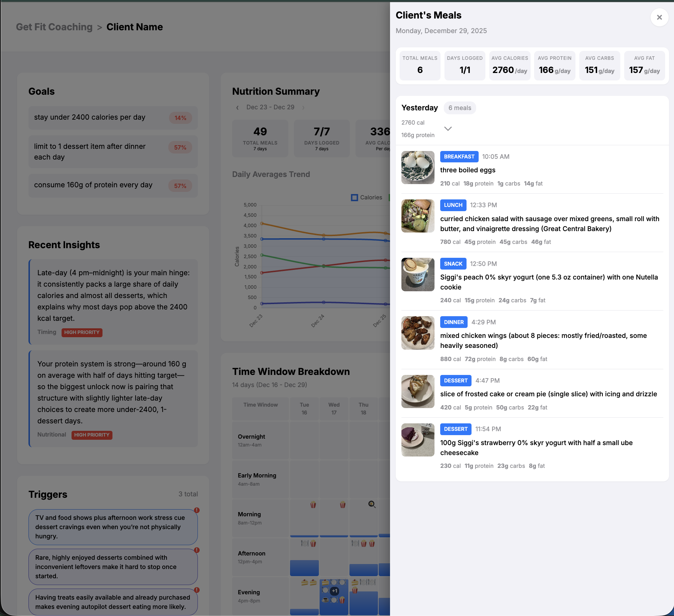Click the popcorn icon in Wednesday's Morning cell
Viewport: 674px width, 616px height.
point(342,505)
